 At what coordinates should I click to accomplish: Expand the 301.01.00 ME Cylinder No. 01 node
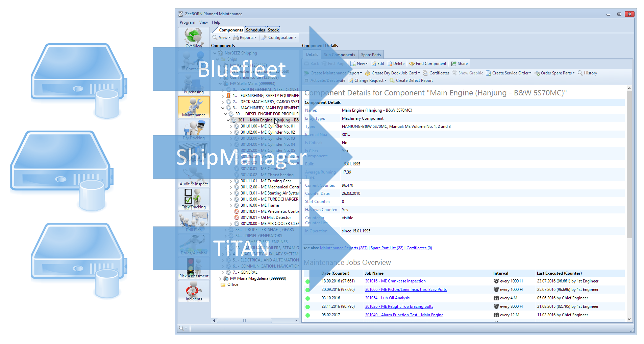point(231,126)
